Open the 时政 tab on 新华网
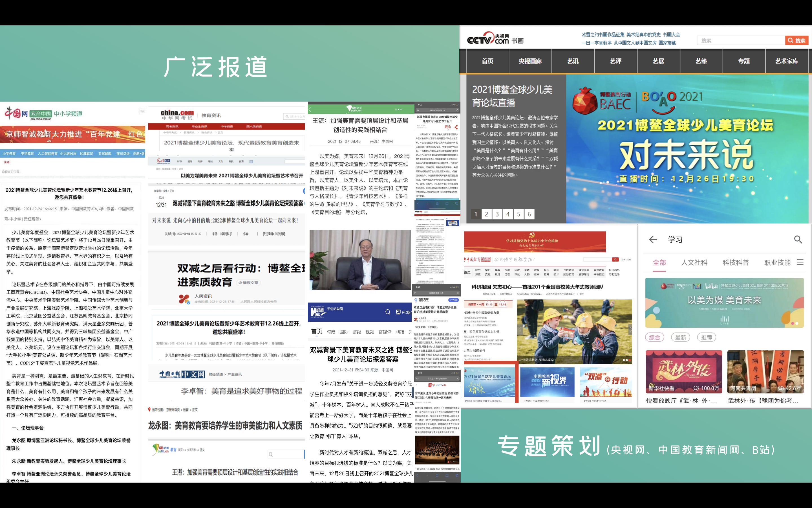Screen dimensions: 812x508 [x=331, y=332]
